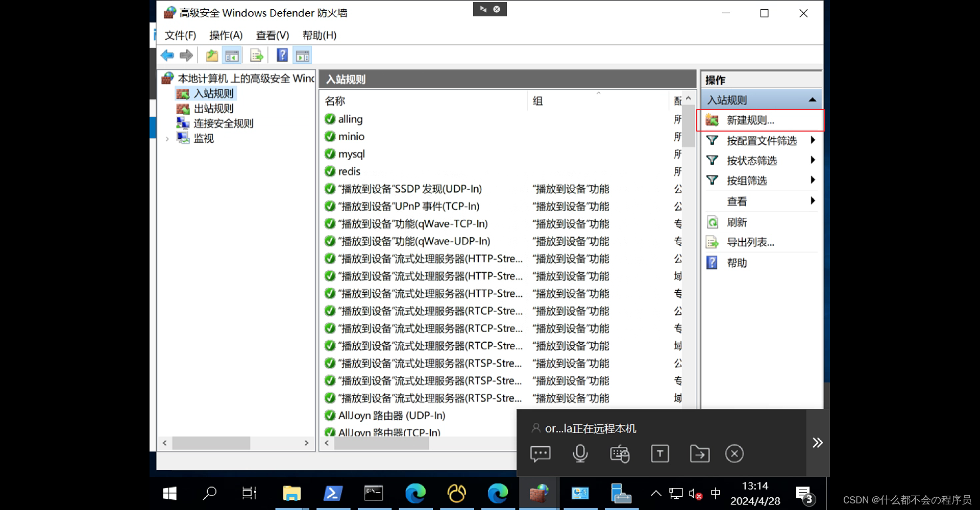The image size is (980, 510).
Task: Open the 查看(V) menu
Action: [x=273, y=35]
